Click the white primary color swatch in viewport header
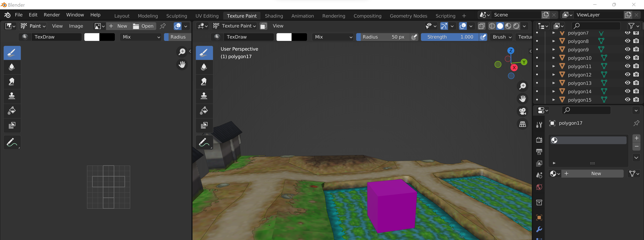Screen dimensions: 644x240 point(284,37)
